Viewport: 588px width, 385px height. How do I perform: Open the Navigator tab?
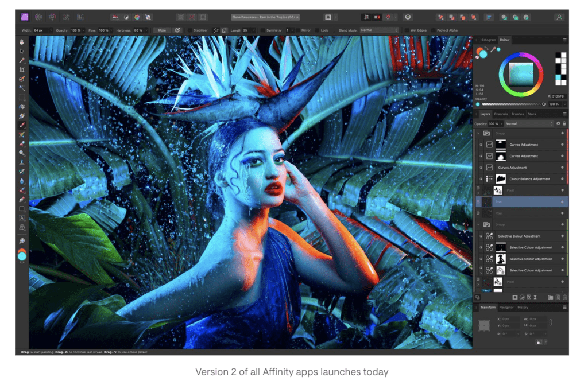click(506, 307)
